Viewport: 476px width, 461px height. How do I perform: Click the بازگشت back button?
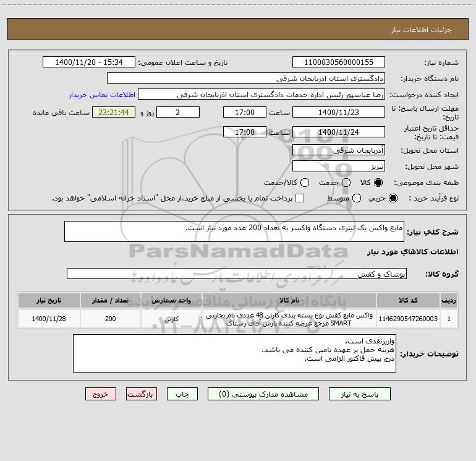[x=142, y=394]
